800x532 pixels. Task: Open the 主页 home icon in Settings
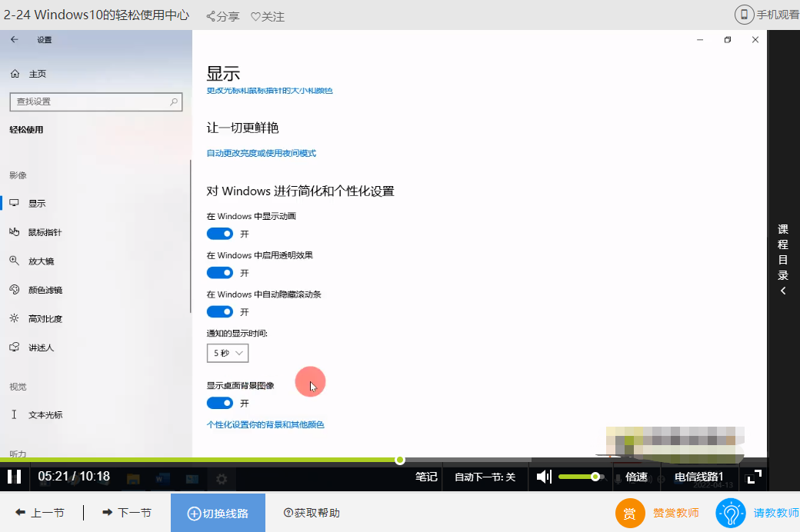(x=15, y=74)
